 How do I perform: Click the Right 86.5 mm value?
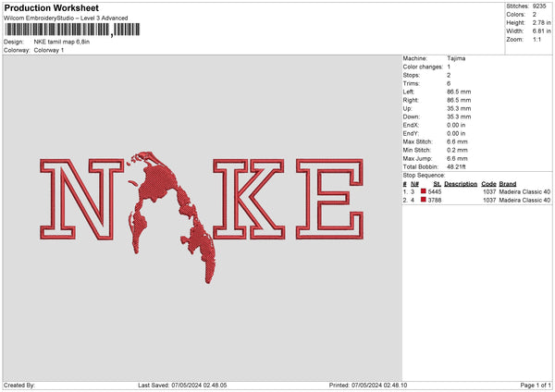point(459,101)
